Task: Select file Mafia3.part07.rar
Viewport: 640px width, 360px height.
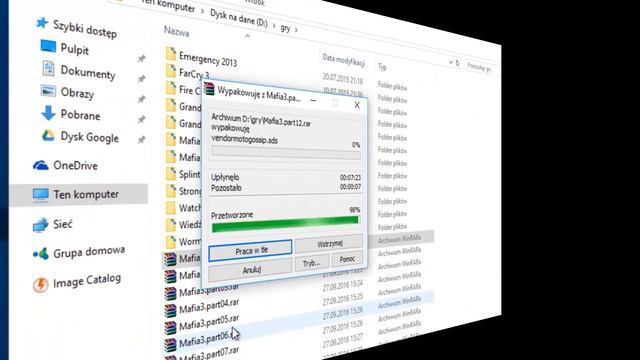Action: [209, 354]
